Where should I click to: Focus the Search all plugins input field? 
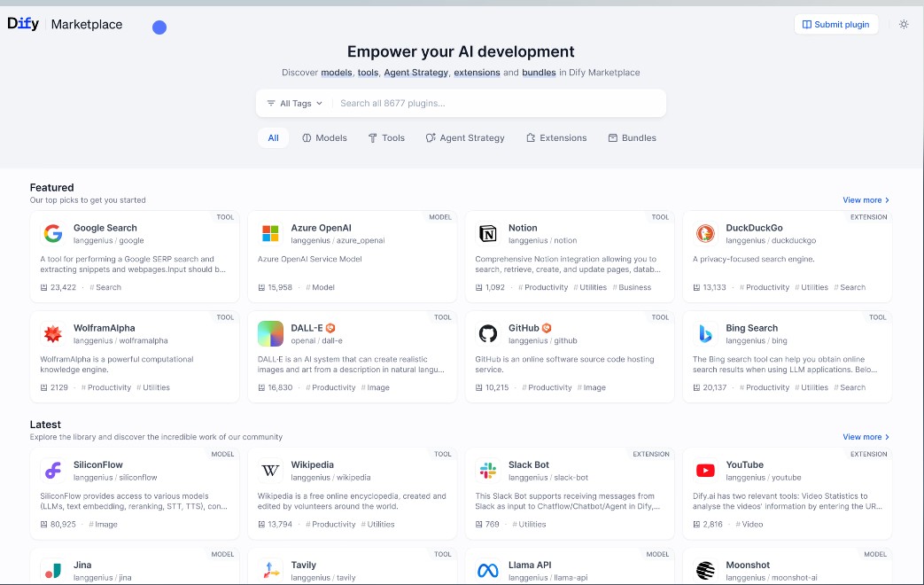click(496, 104)
